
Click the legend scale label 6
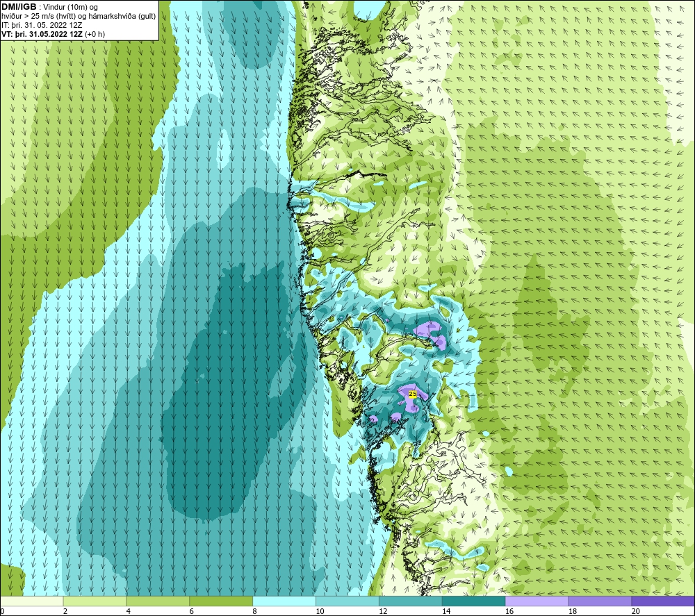click(192, 611)
